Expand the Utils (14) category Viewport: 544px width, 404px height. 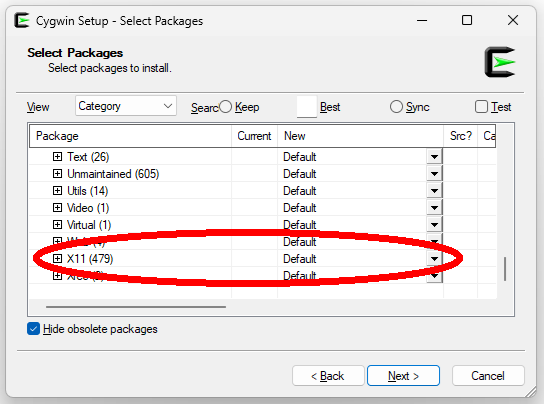(58, 191)
